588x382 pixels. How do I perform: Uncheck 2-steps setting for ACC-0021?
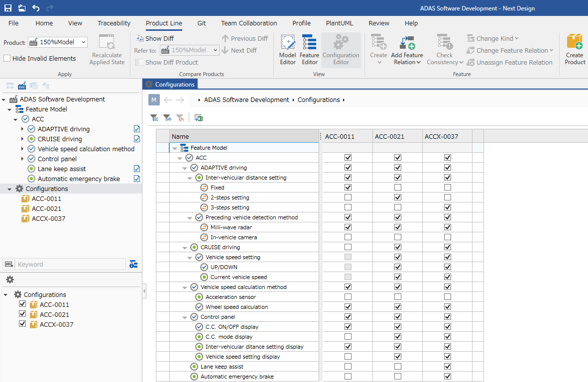pos(398,197)
